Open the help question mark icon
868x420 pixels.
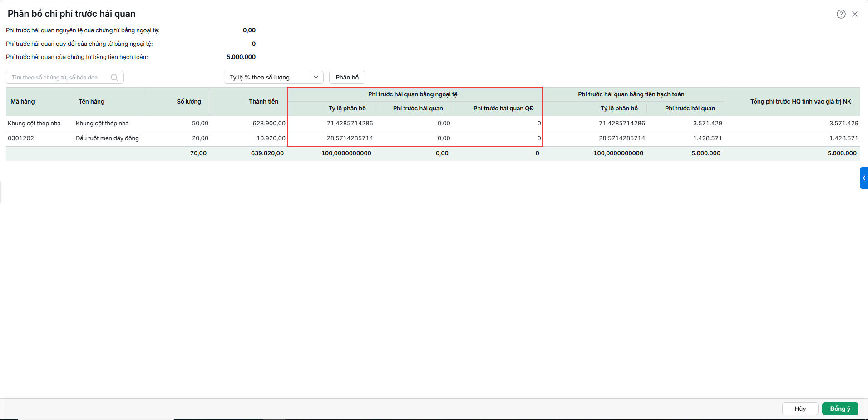click(x=841, y=14)
